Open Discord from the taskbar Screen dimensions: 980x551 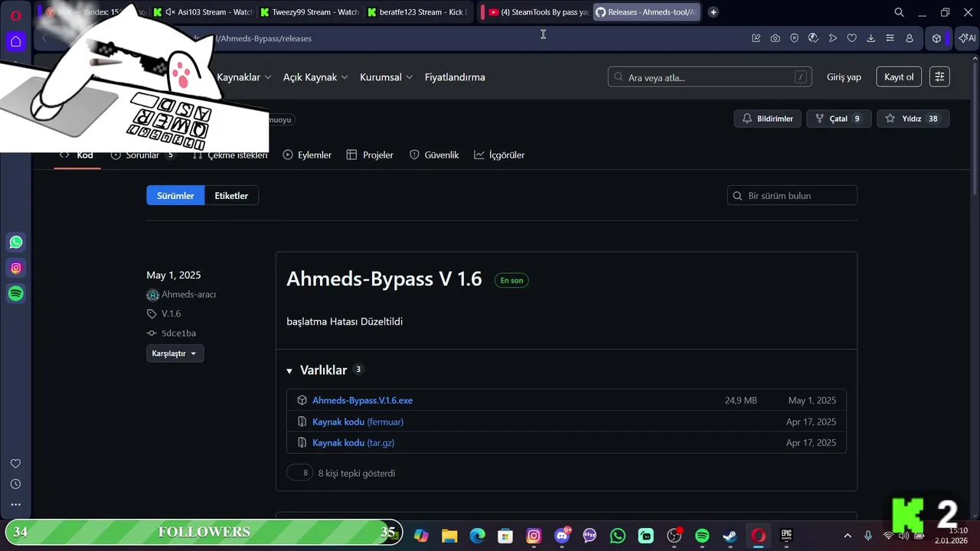[562, 536]
